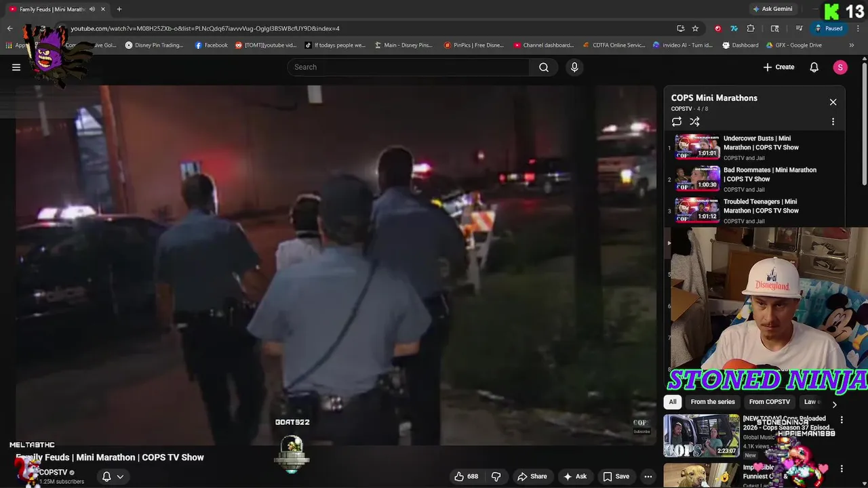Click the 7tv extension icon
868x488 pixels.
[x=734, y=28]
